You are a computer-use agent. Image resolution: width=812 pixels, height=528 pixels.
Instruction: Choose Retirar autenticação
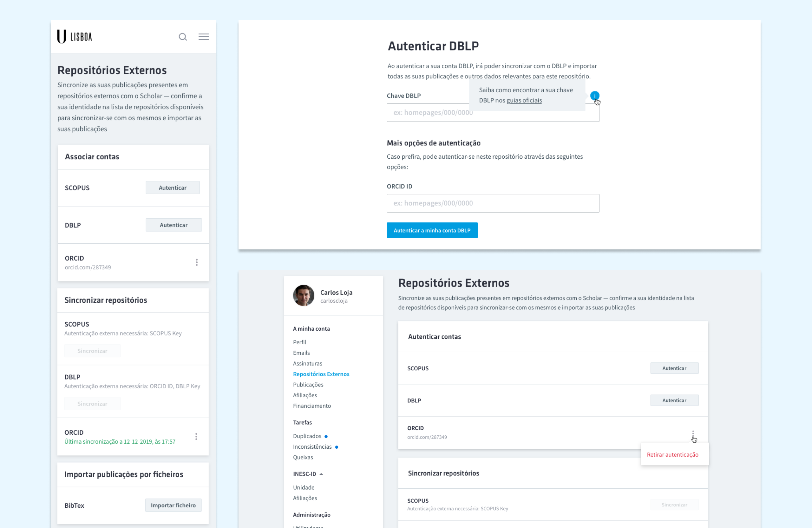tap(672, 455)
